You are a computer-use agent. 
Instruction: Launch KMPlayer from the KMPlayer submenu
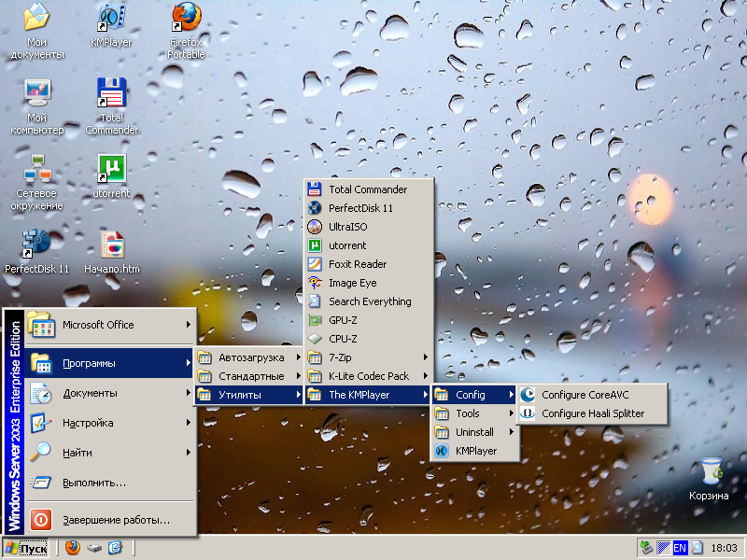pyautogui.click(x=474, y=451)
